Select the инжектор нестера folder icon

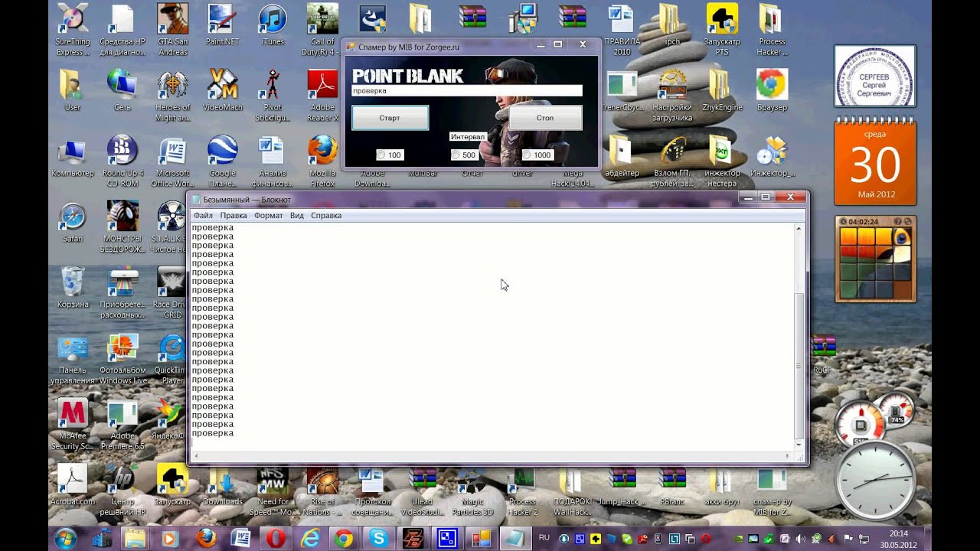722,161
